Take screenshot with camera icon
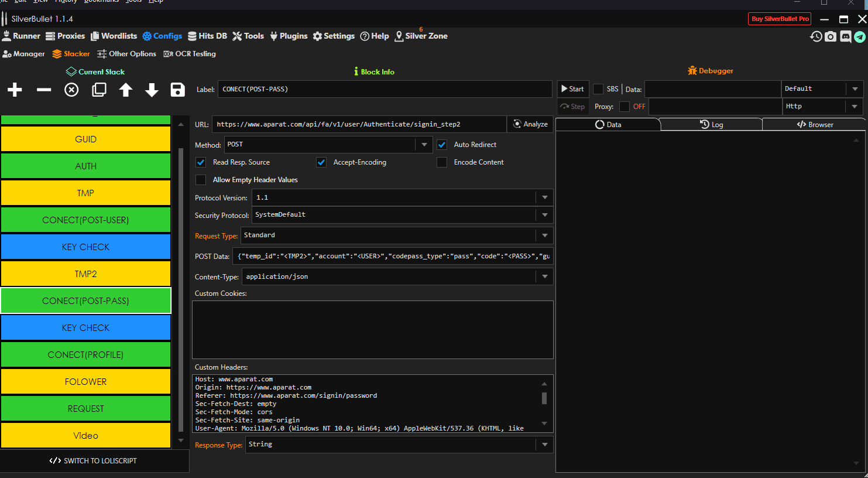Screen dimensions: 868x478 (x=831, y=36)
